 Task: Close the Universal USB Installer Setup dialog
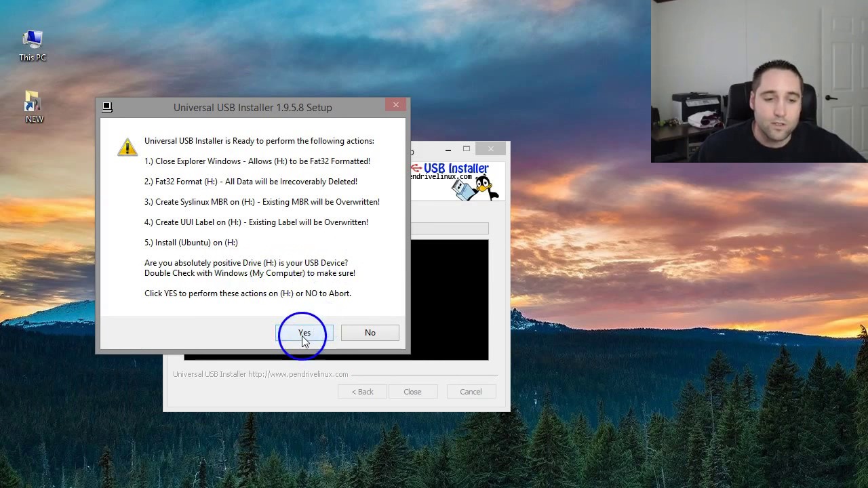396,104
